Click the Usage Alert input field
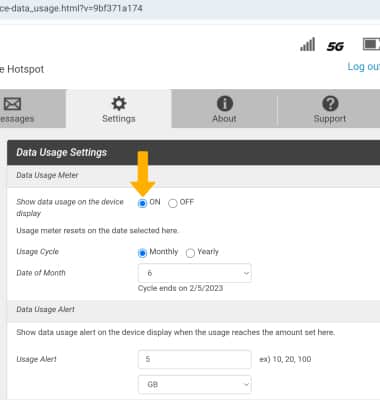Screen dimensions: 380x400 195,359
